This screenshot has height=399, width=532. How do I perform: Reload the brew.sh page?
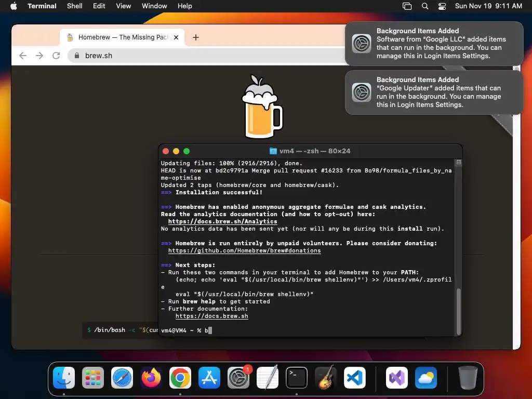click(56, 56)
